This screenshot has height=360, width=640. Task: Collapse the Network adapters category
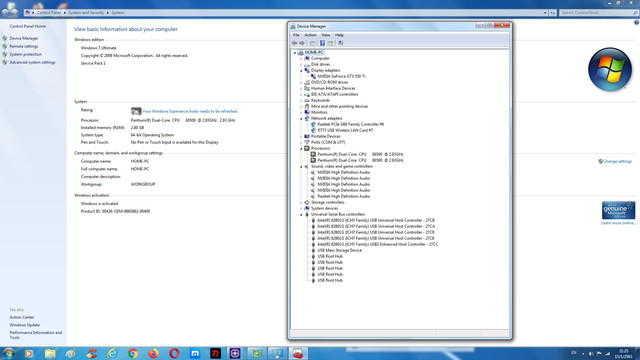point(301,118)
